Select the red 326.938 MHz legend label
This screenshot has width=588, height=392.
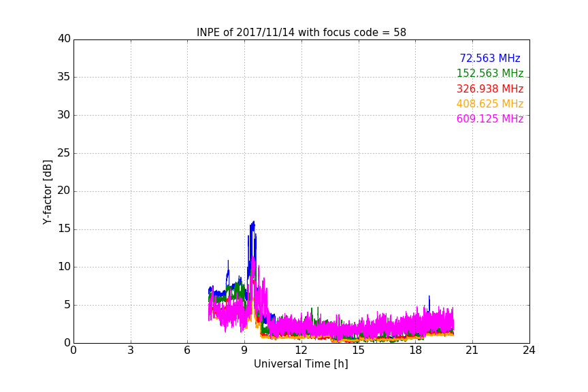pos(490,88)
